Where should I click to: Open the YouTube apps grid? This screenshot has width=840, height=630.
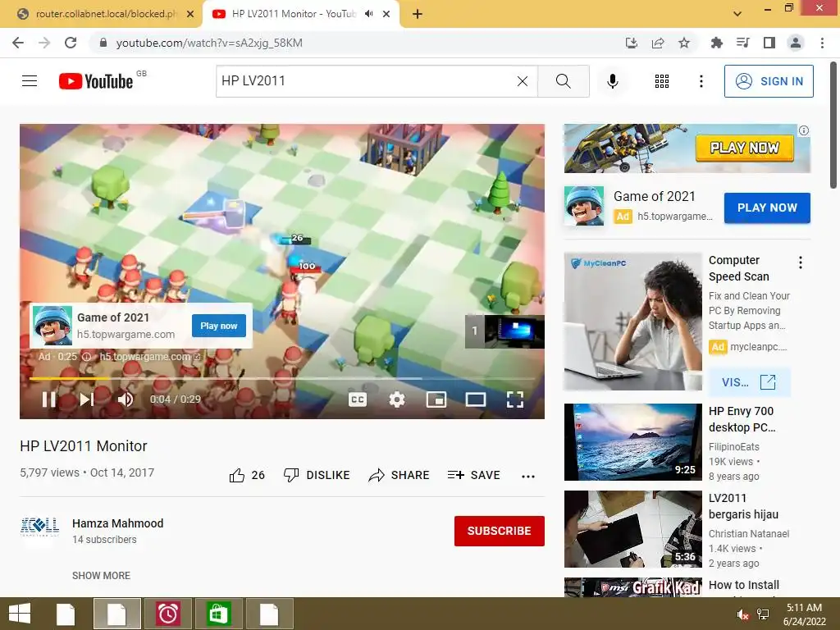point(662,81)
